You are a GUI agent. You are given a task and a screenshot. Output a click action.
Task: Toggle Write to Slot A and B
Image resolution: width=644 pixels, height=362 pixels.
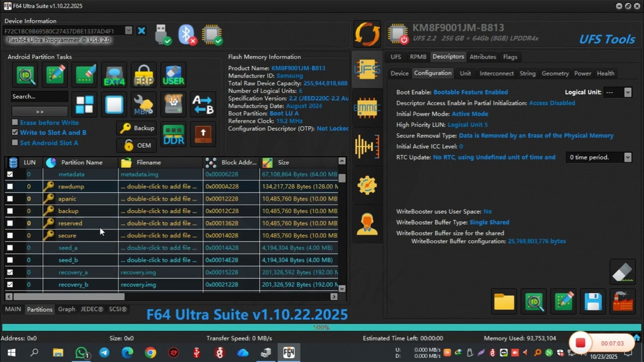(x=15, y=132)
